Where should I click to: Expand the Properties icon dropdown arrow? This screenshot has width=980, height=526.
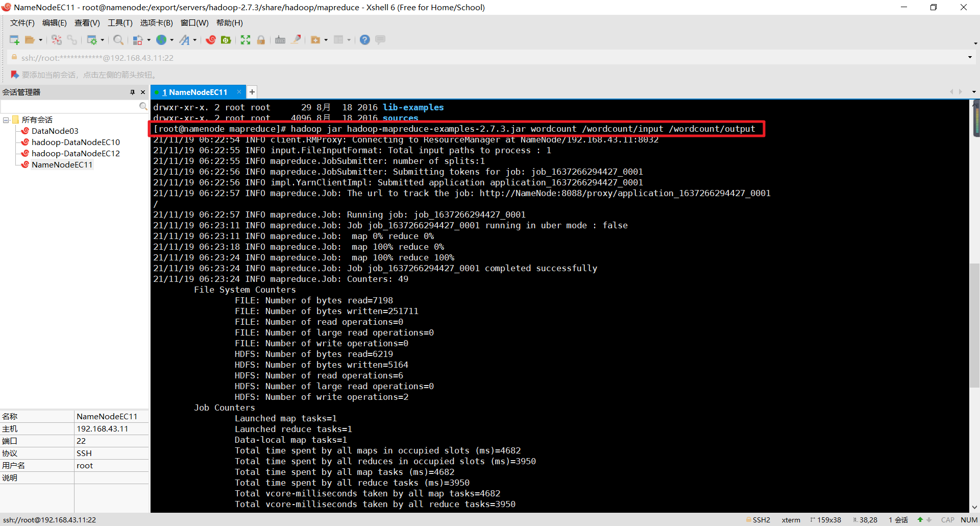click(103, 40)
